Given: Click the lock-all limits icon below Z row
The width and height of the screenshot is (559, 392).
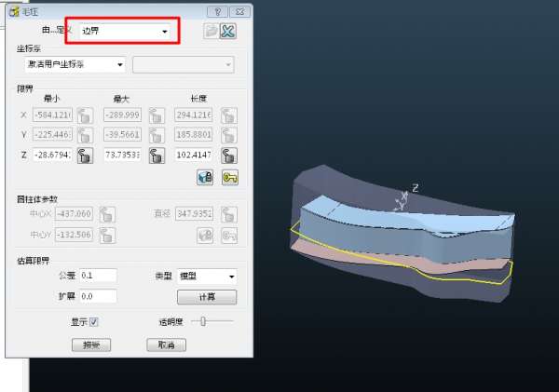Looking at the screenshot, I should 204,177.
